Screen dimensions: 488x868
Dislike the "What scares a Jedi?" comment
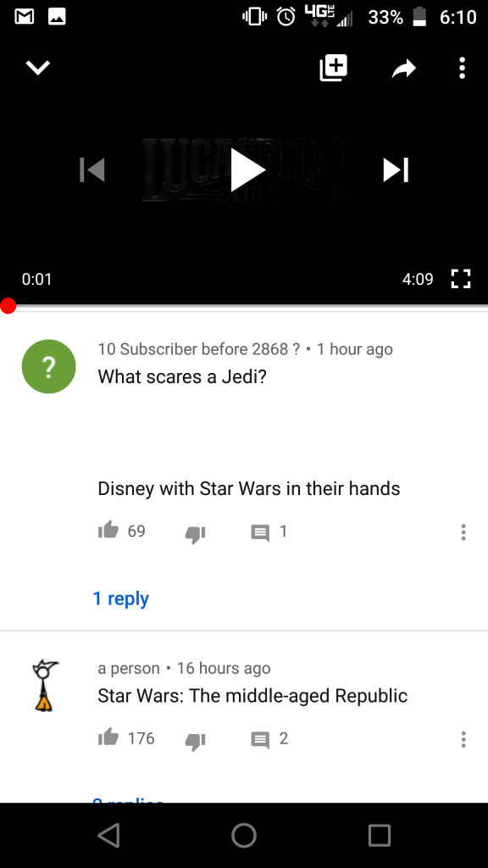tap(196, 534)
